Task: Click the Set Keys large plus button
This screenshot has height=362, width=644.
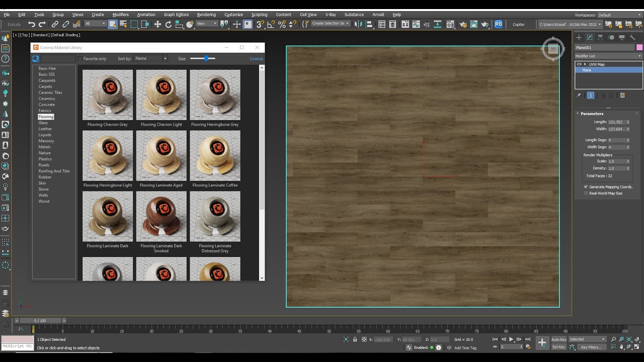Action: [542, 343]
